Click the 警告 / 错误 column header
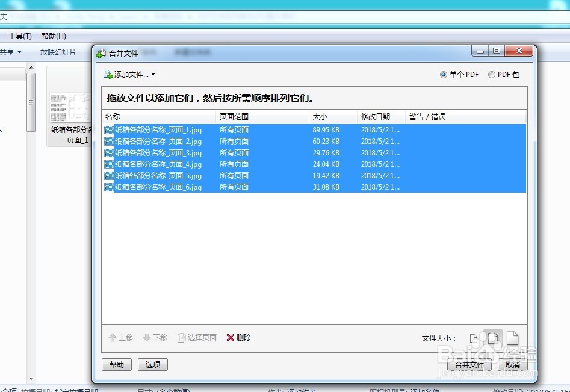Viewport: 570px width, 392px height. (x=465, y=117)
